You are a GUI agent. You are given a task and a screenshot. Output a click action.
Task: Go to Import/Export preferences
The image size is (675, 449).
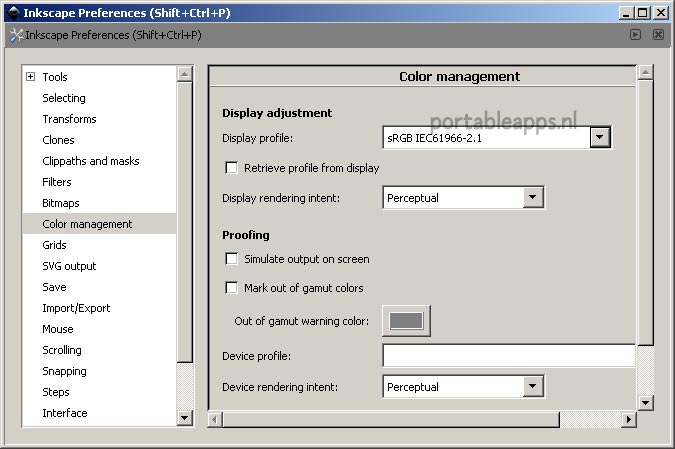click(76, 308)
